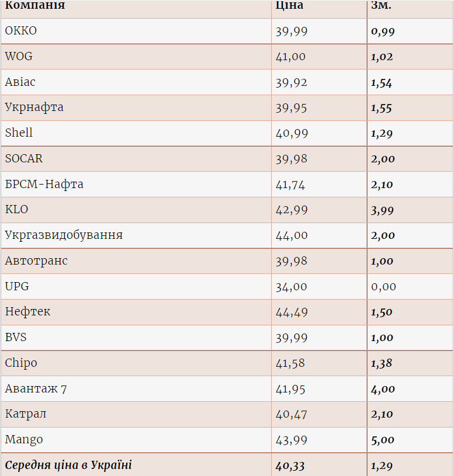Select the Укргазвидобування company name
The height and width of the screenshot is (476, 454).
(64, 235)
